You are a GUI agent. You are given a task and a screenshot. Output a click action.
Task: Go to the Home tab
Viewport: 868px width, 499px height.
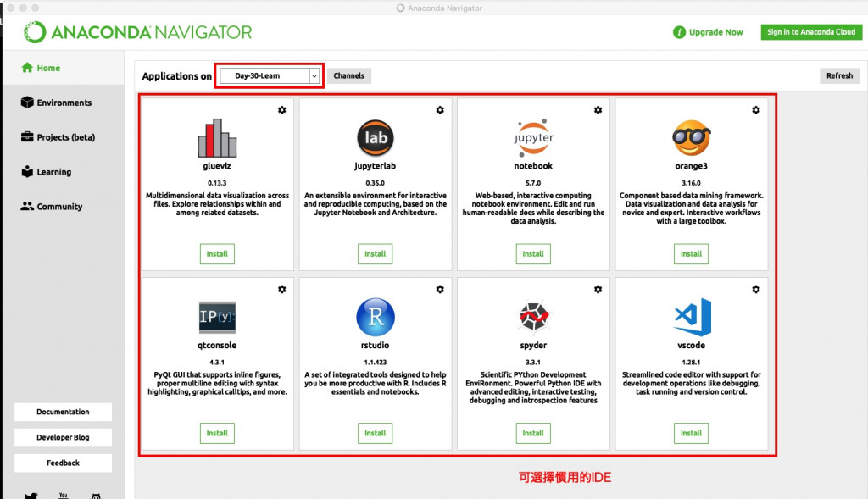[63, 68]
